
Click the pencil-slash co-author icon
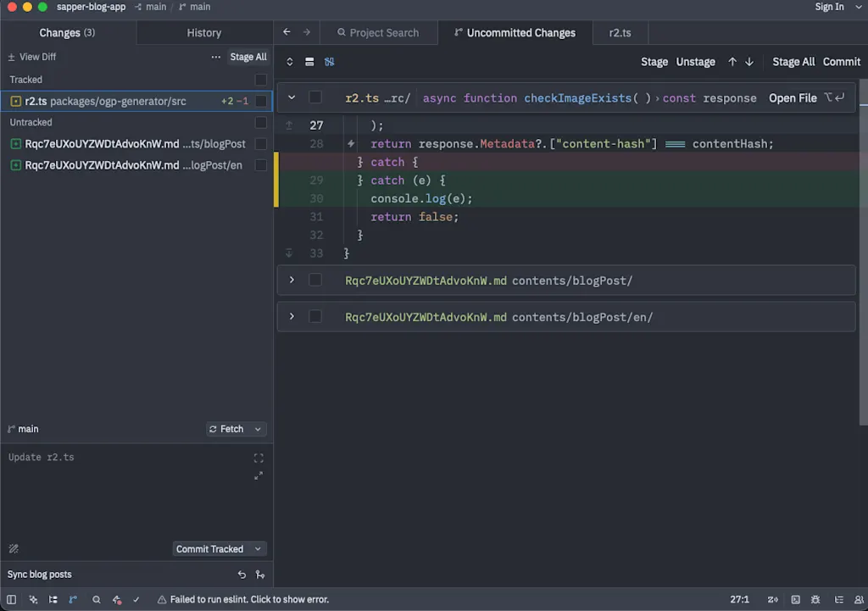coord(14,549)
